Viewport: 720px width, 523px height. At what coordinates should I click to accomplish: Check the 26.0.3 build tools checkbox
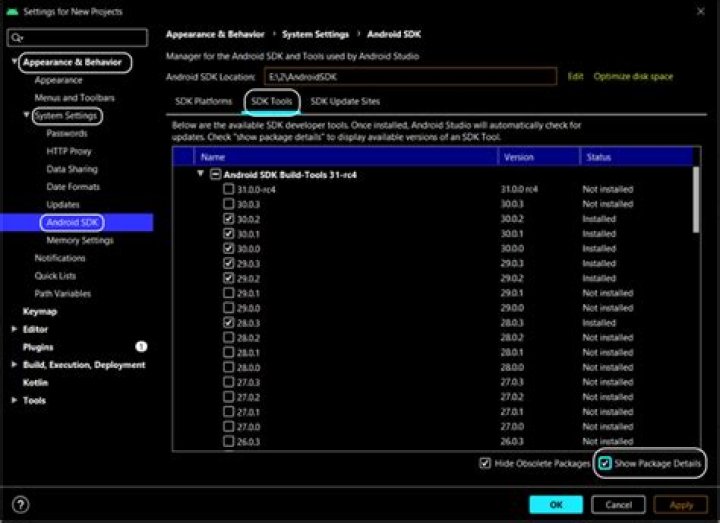pos(228,441)
